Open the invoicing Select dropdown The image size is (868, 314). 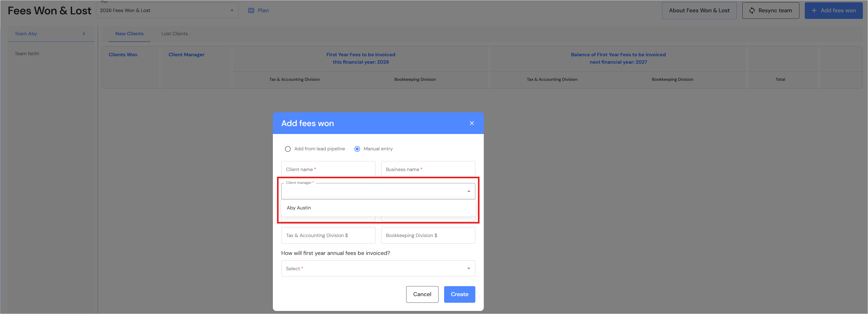[378, 268]
